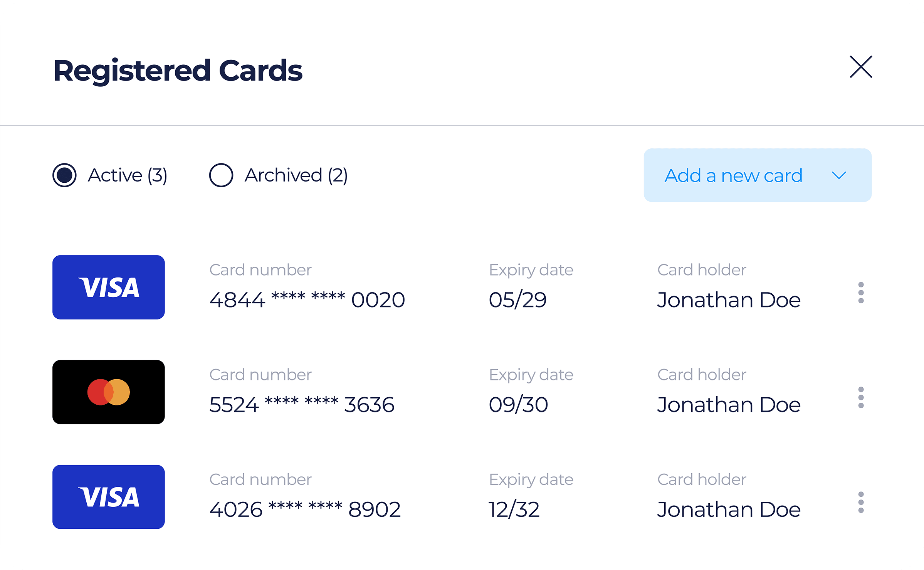The width and height of the screenshot is (924, 570).
Task: Open options menu for card ending 8902
Action: pyautogui.click(x=861, y=502)
